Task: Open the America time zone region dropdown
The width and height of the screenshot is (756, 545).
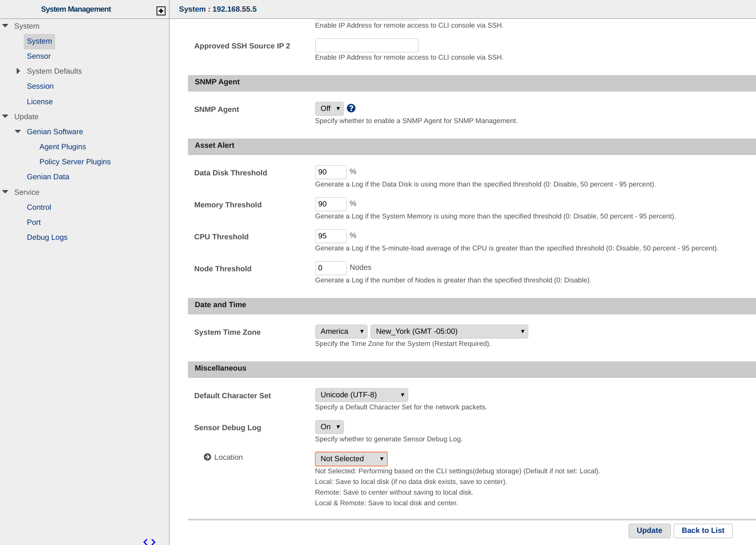Action: point(341,331)
